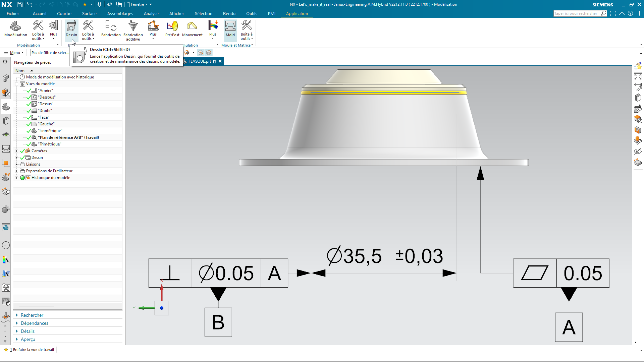Open the search magnifier icon

[603, 13]
